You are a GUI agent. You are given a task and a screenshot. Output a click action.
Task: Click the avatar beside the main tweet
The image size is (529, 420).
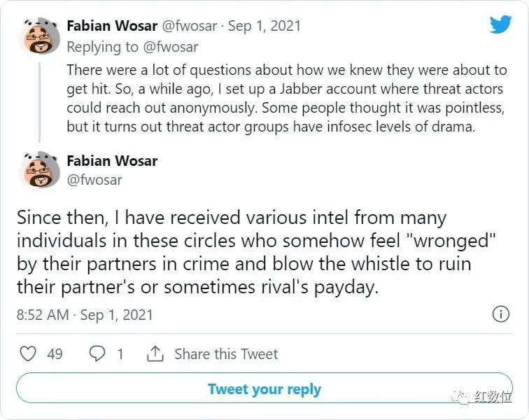click(x=38, y=171)
